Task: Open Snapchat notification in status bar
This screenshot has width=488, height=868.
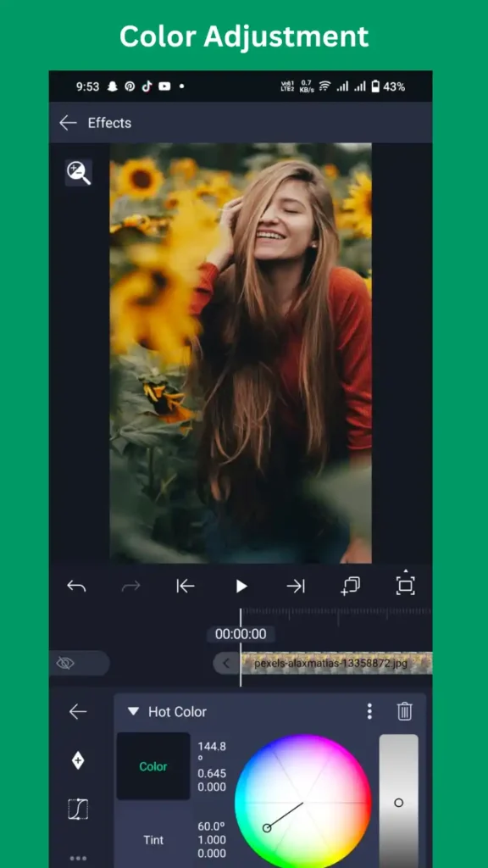Action: (x=113, y=86)
